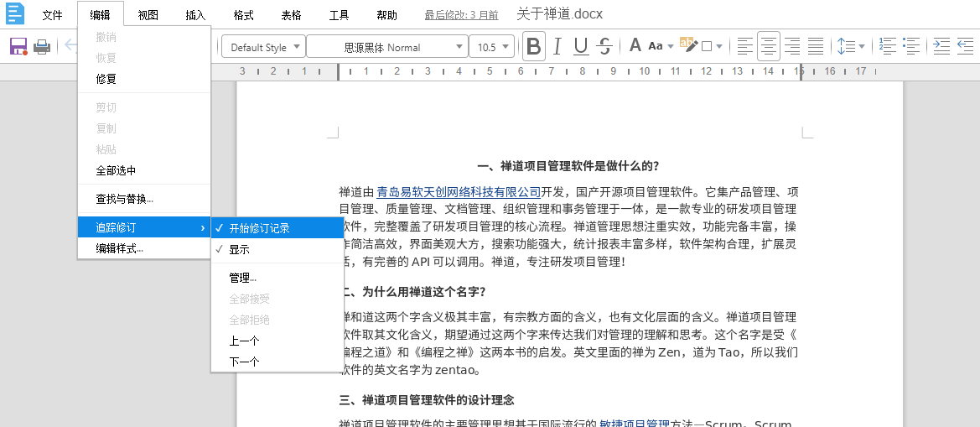Expand the line spacing dropdown arrow
980x427 pixels.
(x=862, y=46)
